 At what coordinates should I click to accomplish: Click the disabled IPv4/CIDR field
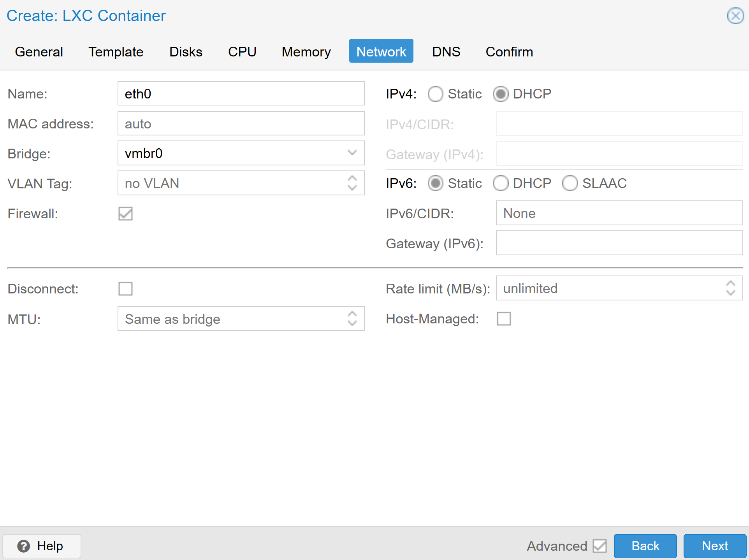[619, 124]
